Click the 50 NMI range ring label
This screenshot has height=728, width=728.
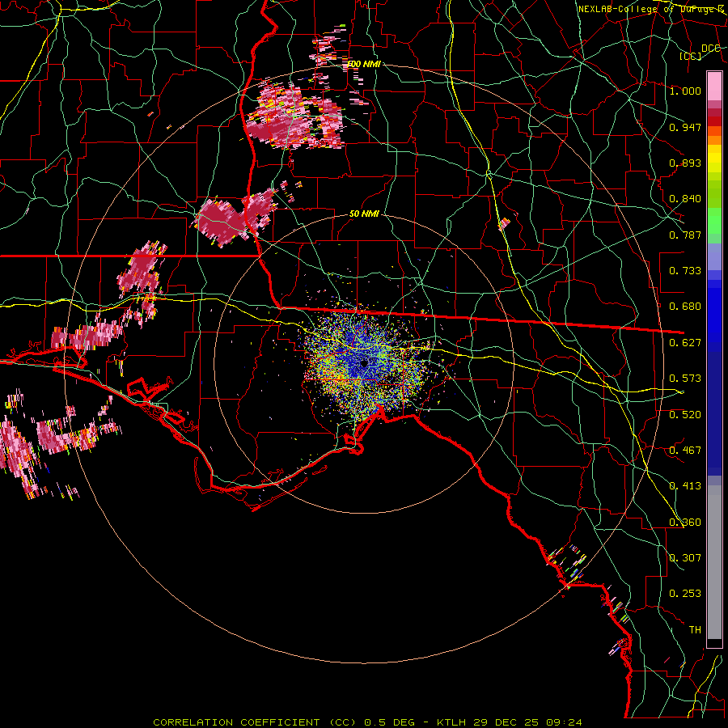click(364, 214)
